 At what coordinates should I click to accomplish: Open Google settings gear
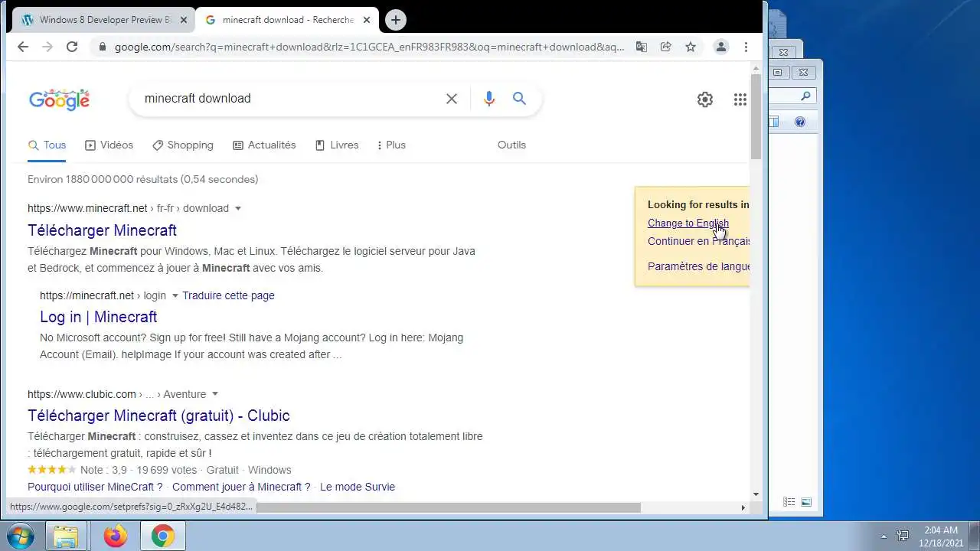[x=705, y=99]
